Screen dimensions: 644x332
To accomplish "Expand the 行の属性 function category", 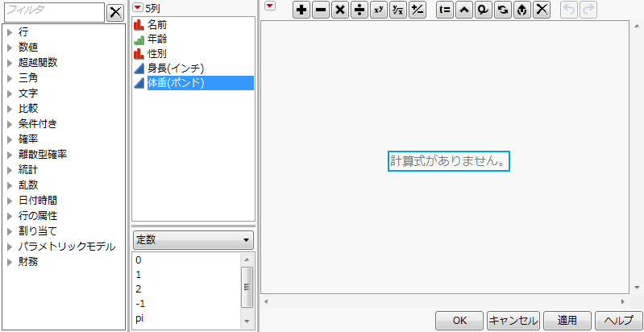I will click(x=10, y=216).
